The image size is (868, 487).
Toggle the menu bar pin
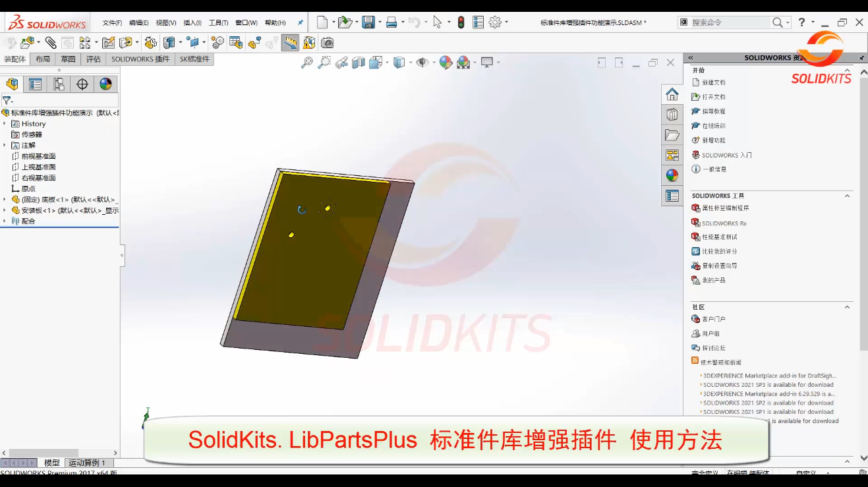301,22
